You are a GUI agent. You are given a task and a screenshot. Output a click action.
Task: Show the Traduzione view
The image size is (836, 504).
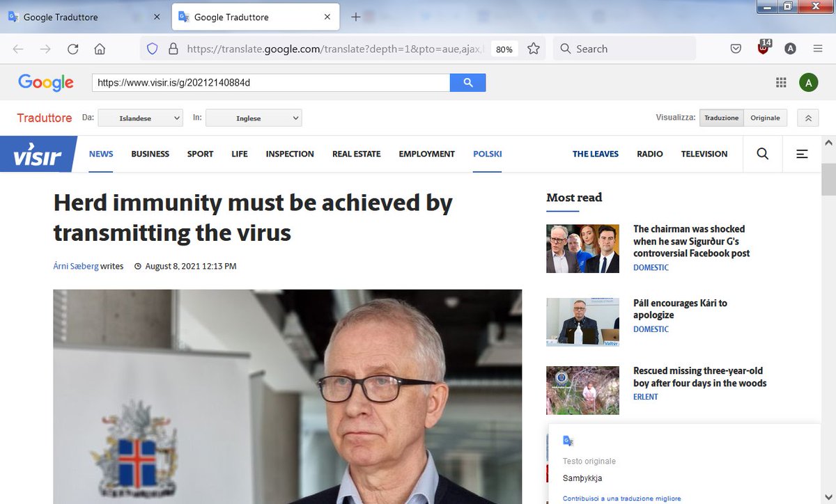[x=721, y=118]
